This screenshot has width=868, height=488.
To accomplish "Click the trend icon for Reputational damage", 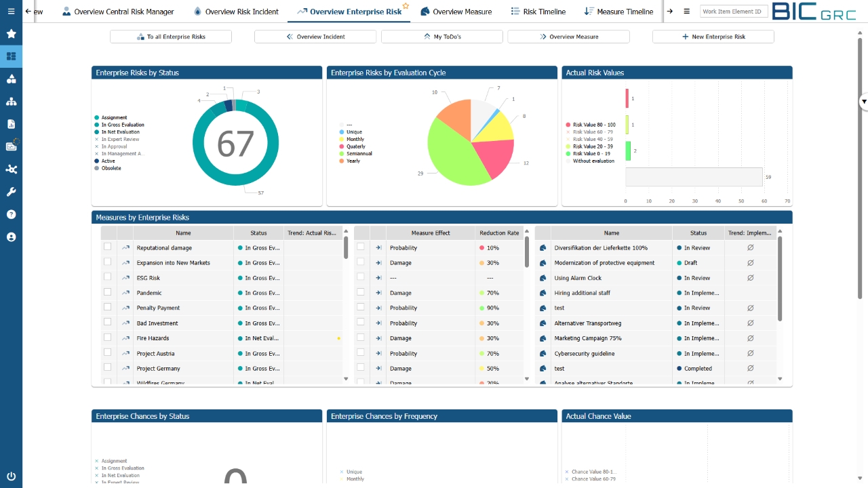I will coord(125,248).
